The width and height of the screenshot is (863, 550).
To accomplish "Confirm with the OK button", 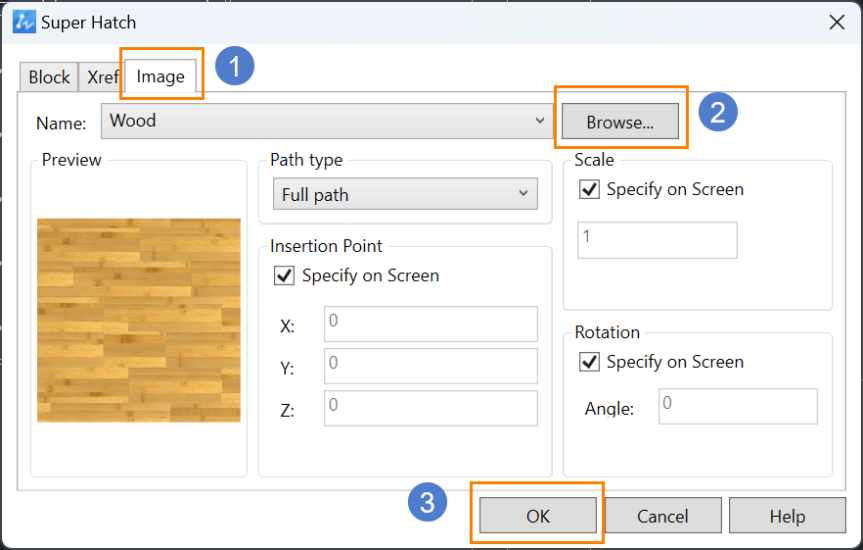I will (x=538, y=515).
